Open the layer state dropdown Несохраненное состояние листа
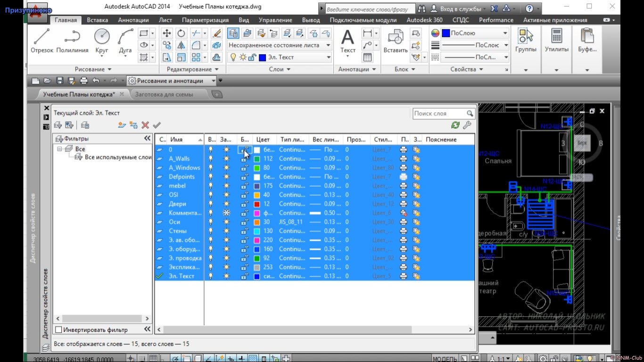Screen dimensions: 644x362 [280, 45]
